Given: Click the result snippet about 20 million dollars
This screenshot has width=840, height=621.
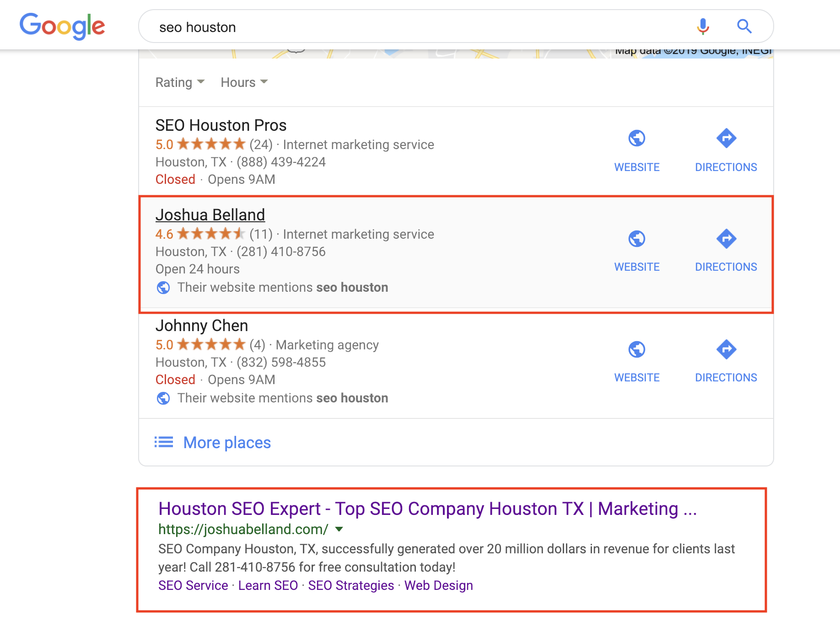Looking at the screenshot, I should 447,558.
